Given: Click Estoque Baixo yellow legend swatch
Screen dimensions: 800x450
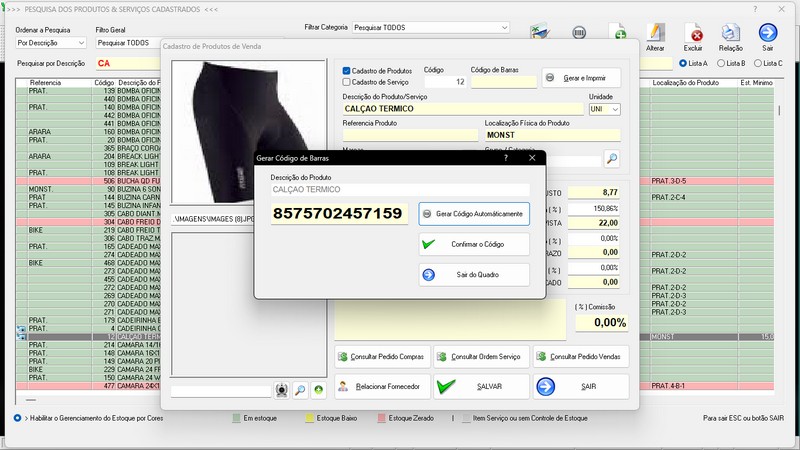Looking at the screenshot, I should coord(309,418).
